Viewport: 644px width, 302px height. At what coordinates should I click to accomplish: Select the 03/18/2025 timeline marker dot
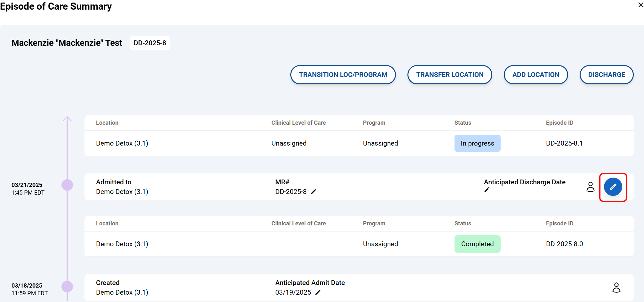67,286
